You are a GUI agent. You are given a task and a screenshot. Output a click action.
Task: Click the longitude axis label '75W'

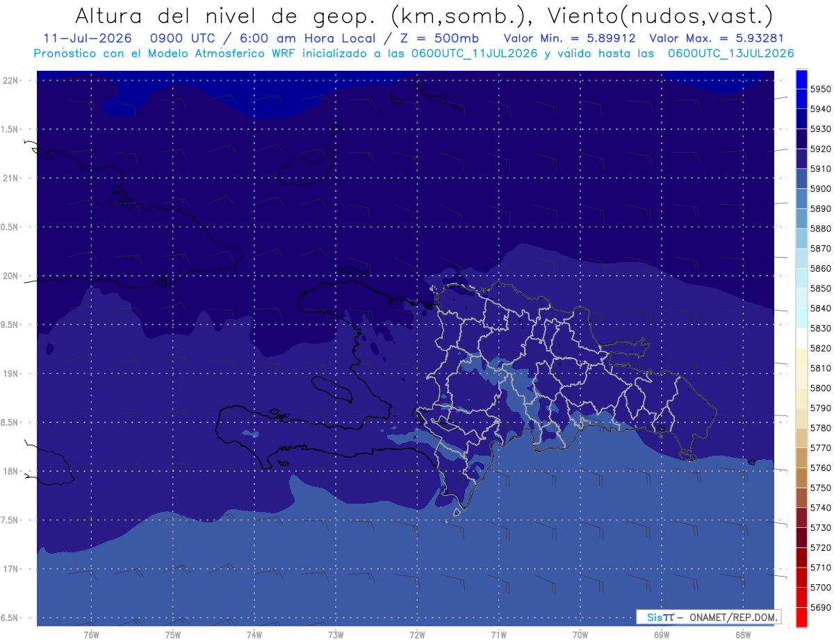[173, 635]
